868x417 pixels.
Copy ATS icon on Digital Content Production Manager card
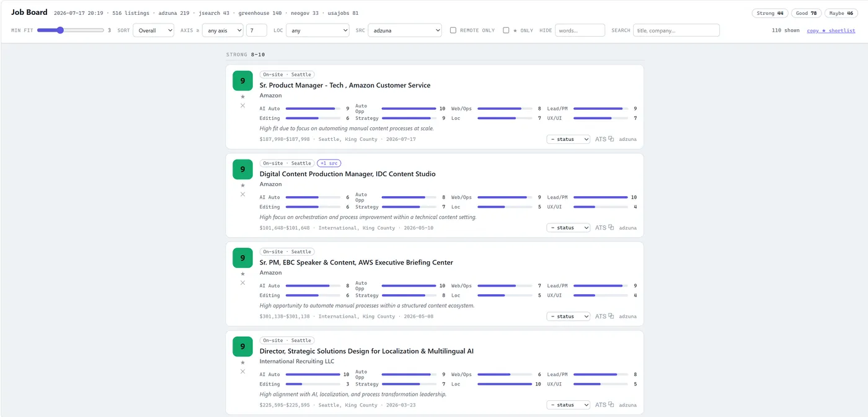611,228
